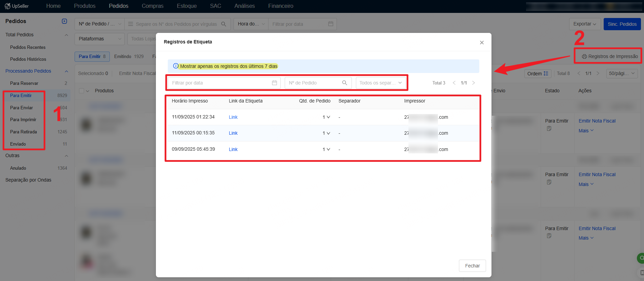The image size is (644, 281).
Task: Open the Home menu
Action: tap(53, 6)
